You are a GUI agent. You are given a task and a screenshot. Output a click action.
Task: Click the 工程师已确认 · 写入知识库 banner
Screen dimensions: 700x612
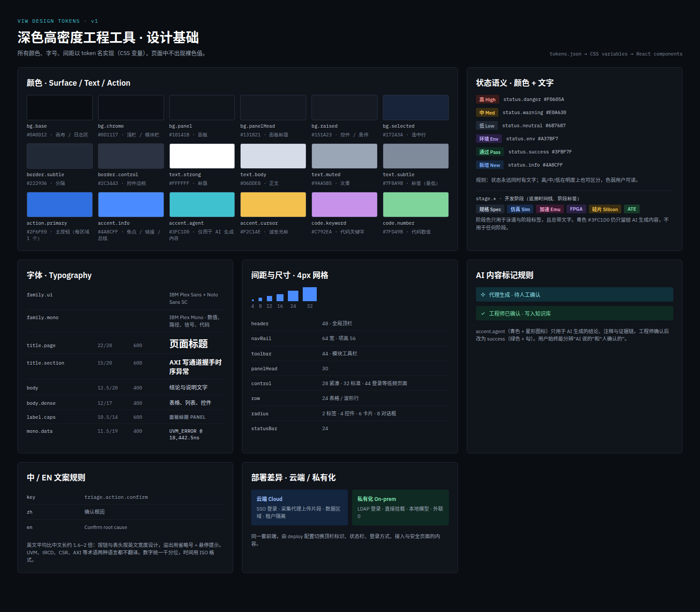tap(574, 313)
